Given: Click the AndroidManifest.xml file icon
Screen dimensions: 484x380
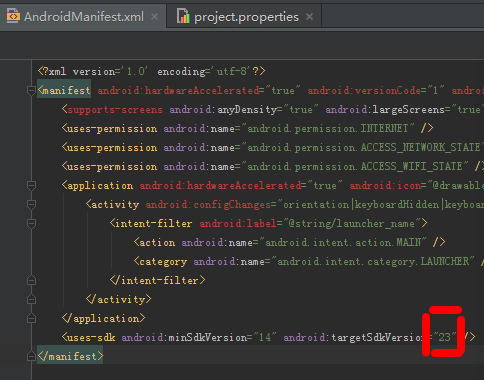Looking at the screenshot, I should [13, 16].
